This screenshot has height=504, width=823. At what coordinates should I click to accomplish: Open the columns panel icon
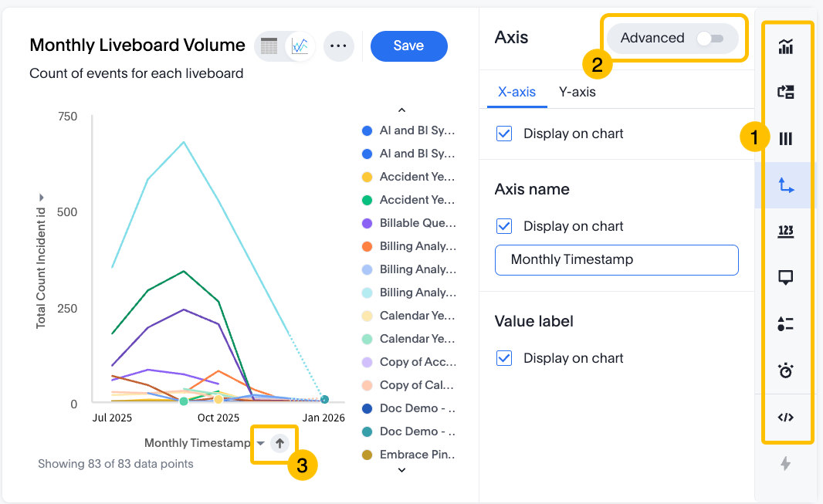point(786,138)
